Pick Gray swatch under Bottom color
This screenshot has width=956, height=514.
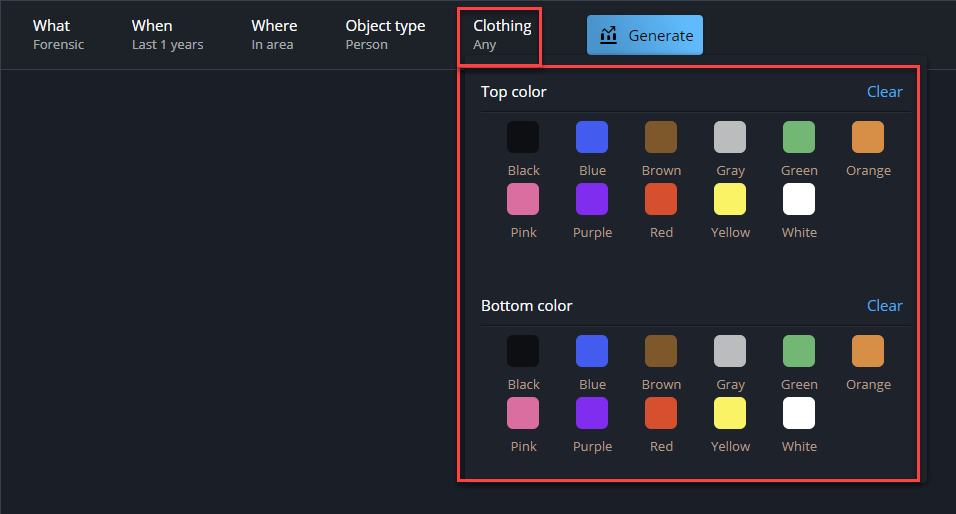click(x=730, y=351)
